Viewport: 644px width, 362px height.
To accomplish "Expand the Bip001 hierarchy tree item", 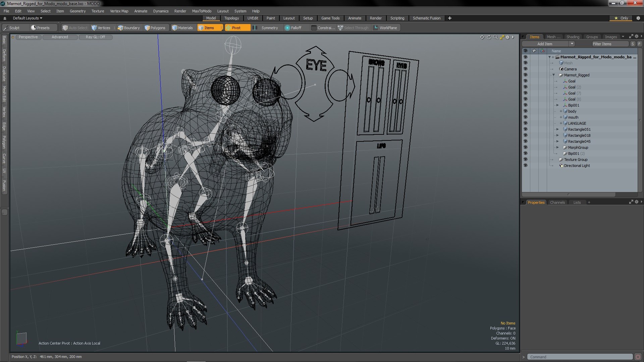I will [557, 105].
